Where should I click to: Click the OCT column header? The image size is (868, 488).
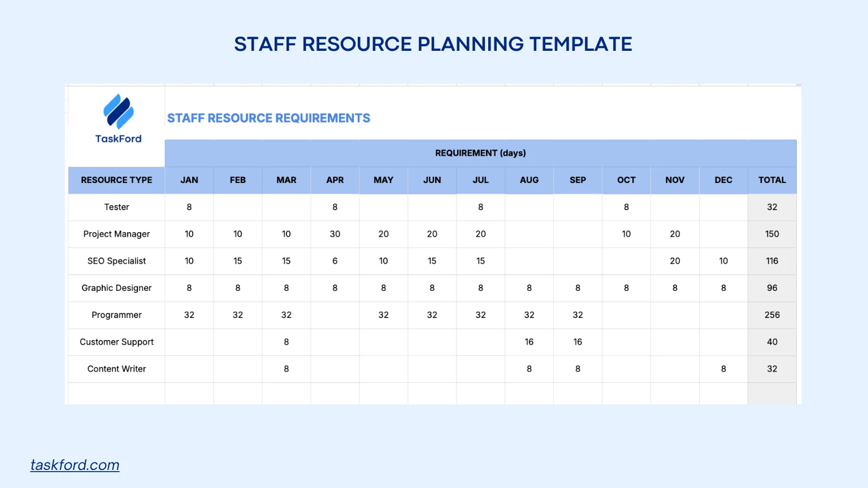click(627, 180)
